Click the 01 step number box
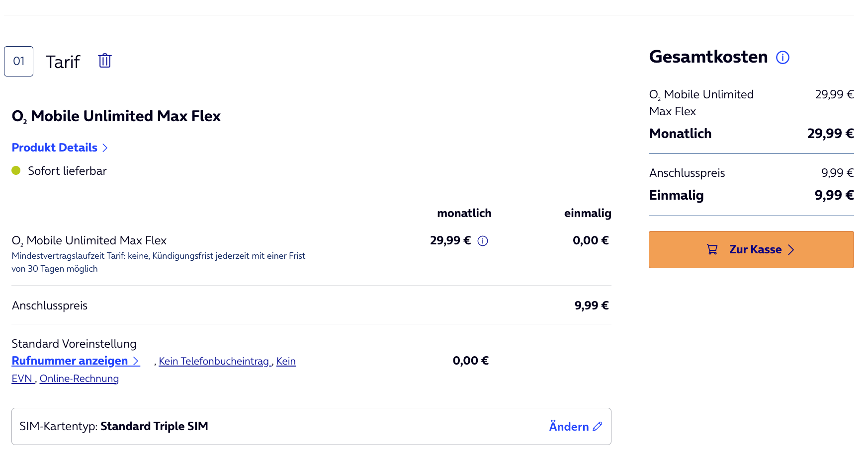This screenshot has width=868, height=451. point(19,61)
